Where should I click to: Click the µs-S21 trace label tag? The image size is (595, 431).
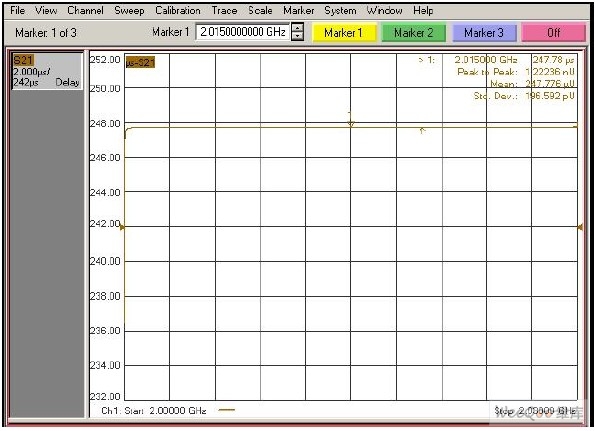(140, 62)
